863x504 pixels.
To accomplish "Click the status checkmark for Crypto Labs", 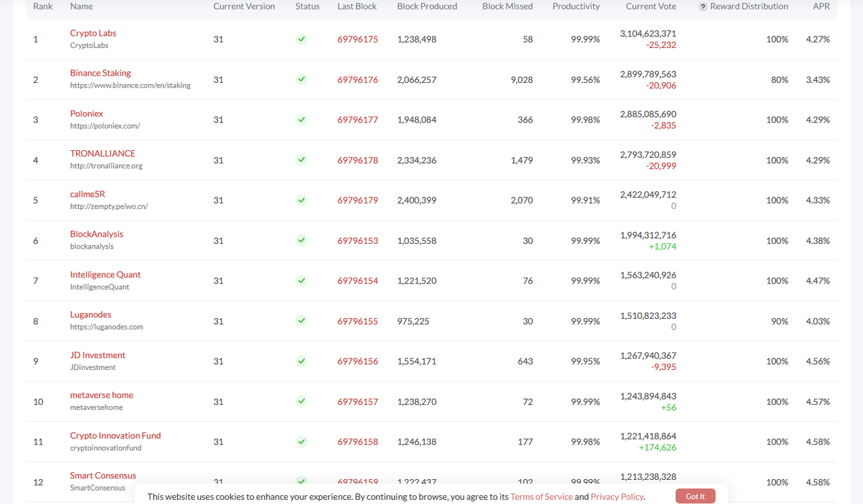I will (x=301, y=39).
